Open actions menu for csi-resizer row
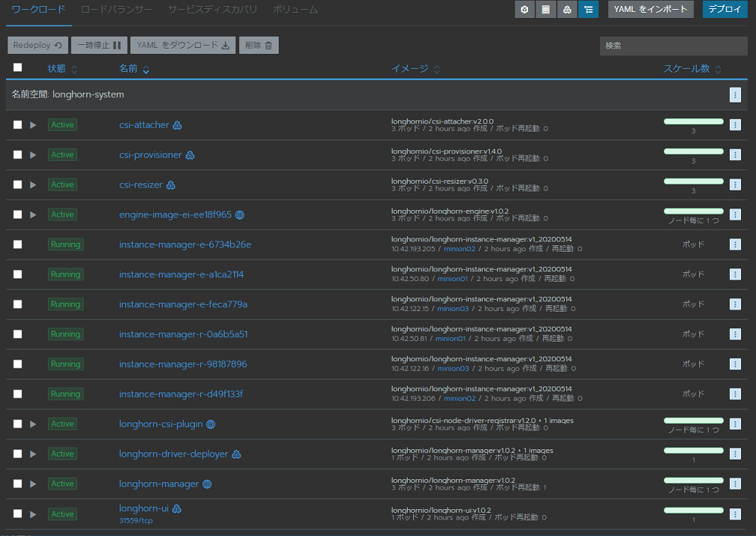The image size is (756, 536). 735,185
